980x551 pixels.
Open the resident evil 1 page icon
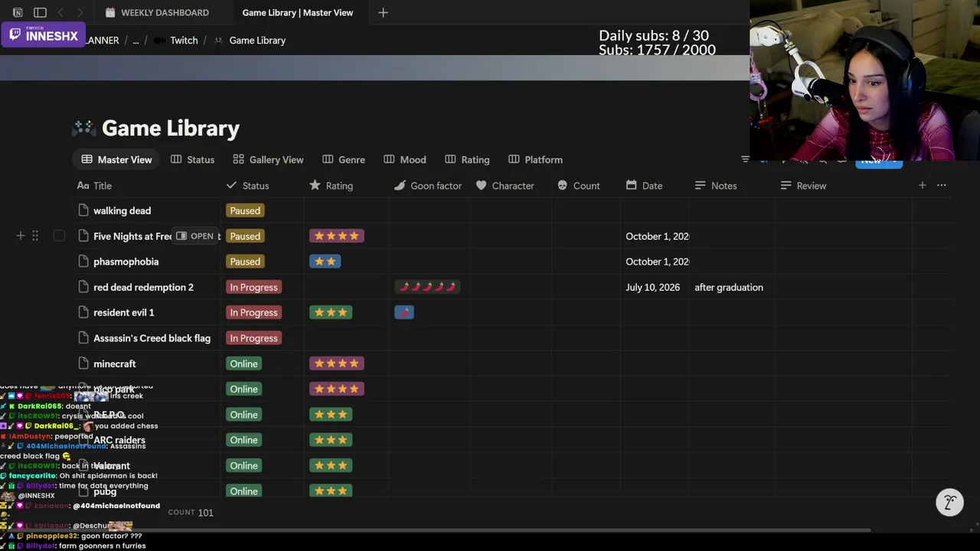(x=83, y=312)
